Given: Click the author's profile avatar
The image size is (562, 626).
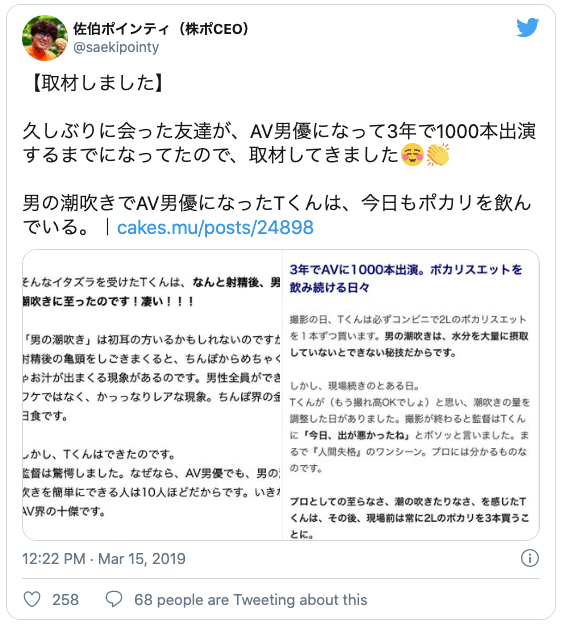Looking at the screenshot, I should pyautogui.click(x=45, y=38).
